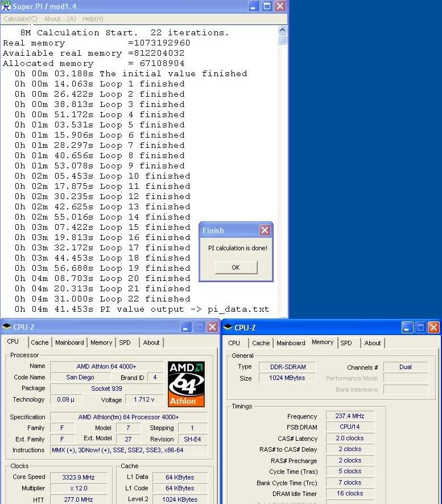The width and height of the screenshot is (442, 504).
Task: Maximize the Super PI window
Action: click(x=267, y=6)
